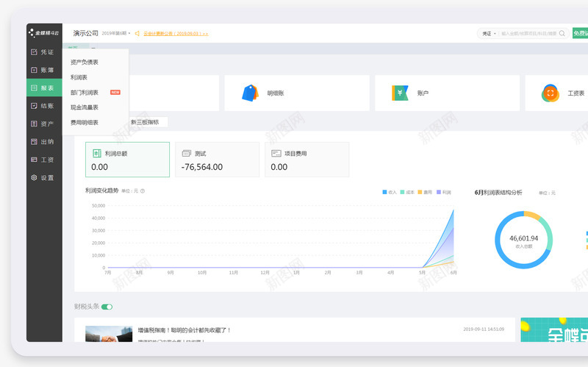Screen dimensions: 588x367
Task: Select the 报表 reports sidebar module
Action: pyautogui.click(x=44, y=88)
